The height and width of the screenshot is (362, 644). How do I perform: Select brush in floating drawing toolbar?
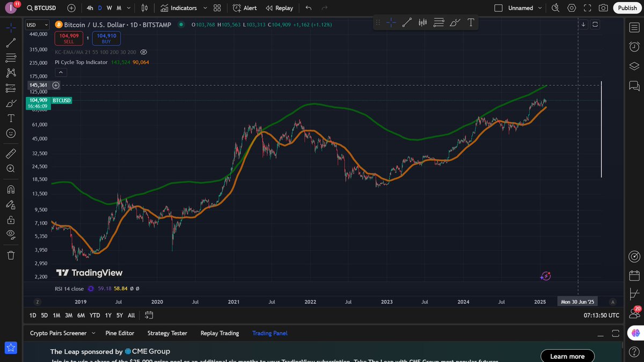click(455, 23)
